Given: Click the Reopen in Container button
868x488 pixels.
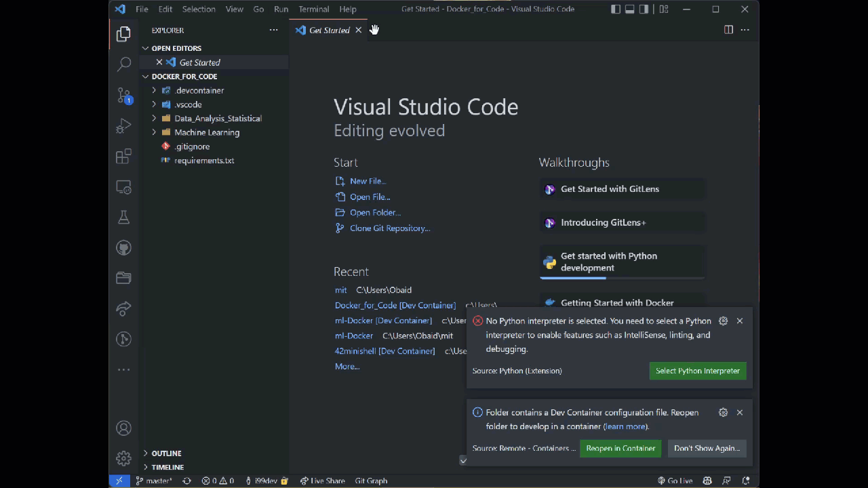Looking at the screenshot, I should point(620,448).
